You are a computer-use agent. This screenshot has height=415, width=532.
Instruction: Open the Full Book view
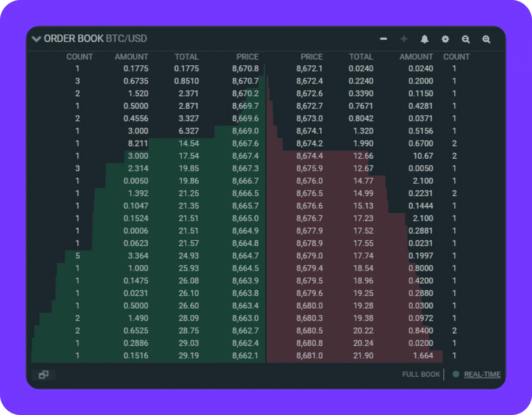click(421, 374)
